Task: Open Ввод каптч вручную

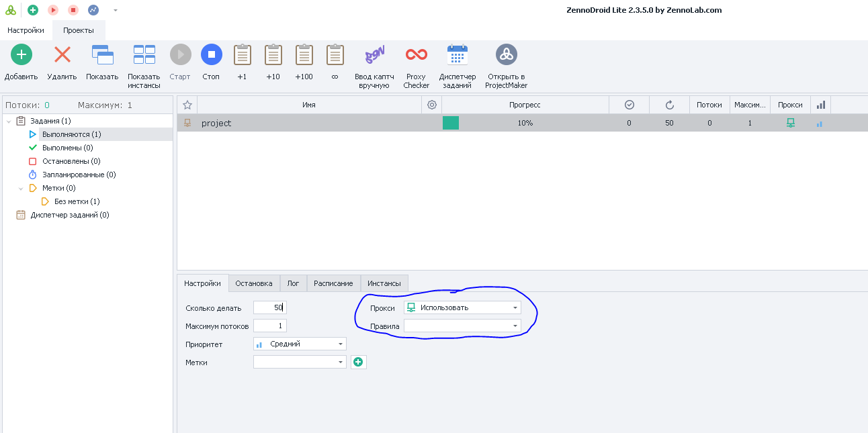Action: coord(374,67)
